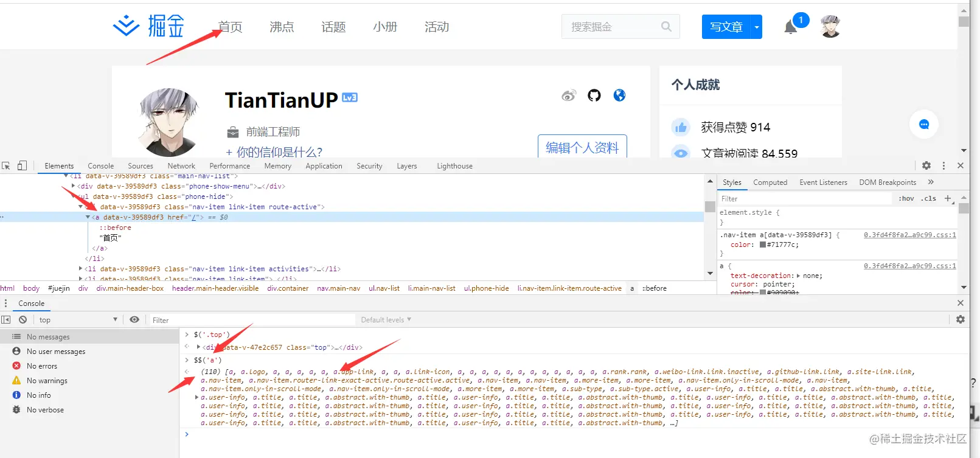Viewport: 980px width, 458px height.
Task: Open the DevTools three-dot menu
Action: 944,165
